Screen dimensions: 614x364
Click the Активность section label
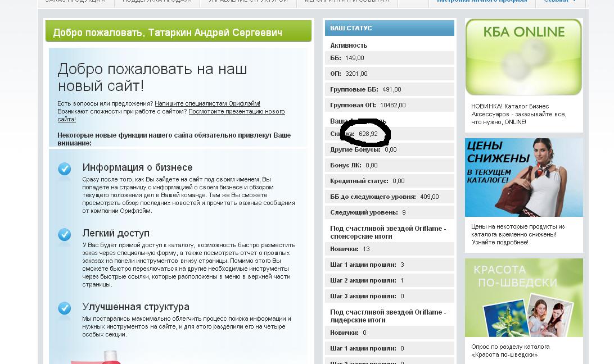point(349,46)
